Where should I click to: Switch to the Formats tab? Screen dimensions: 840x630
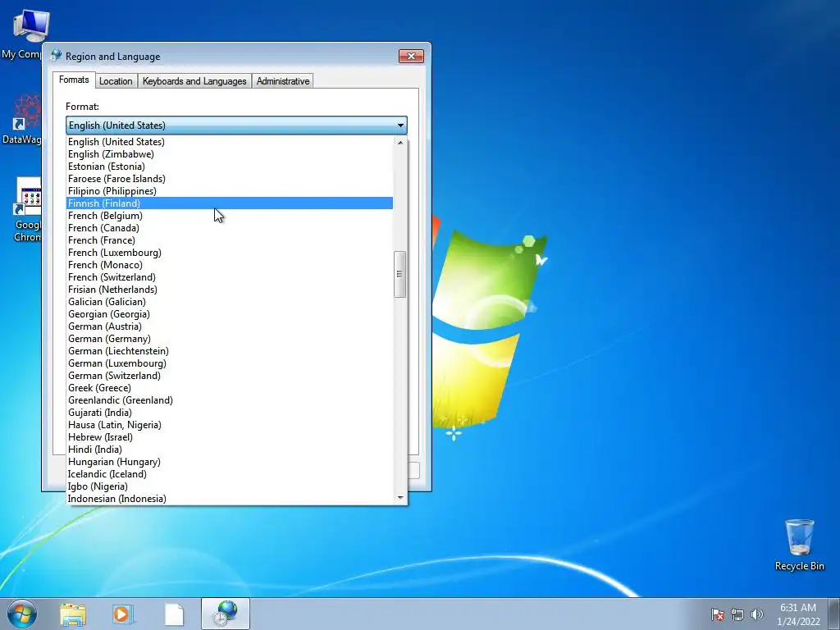click(74, 80)
